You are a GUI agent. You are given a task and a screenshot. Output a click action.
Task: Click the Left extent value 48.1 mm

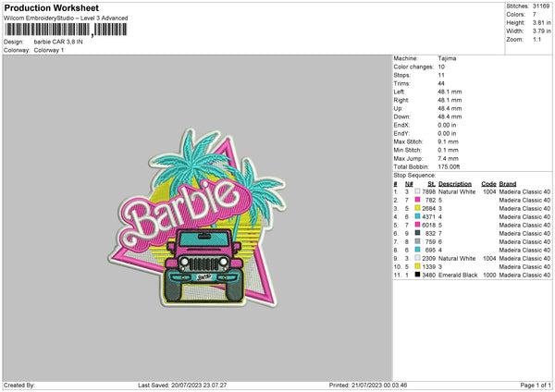coord(450,92)
